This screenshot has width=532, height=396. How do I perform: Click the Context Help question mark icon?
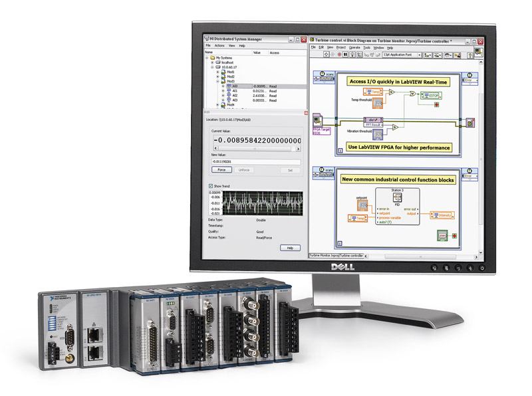point(470,55)
